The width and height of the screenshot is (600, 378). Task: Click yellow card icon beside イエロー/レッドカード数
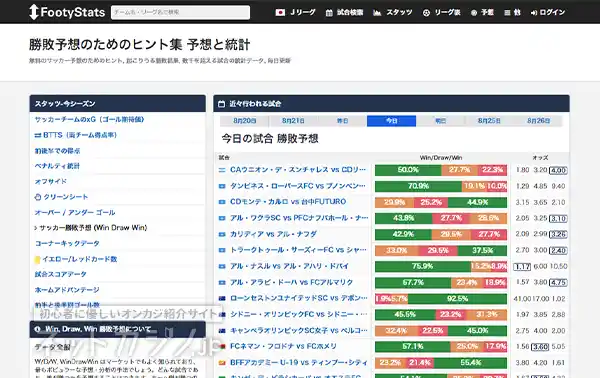tap(37, 260)
